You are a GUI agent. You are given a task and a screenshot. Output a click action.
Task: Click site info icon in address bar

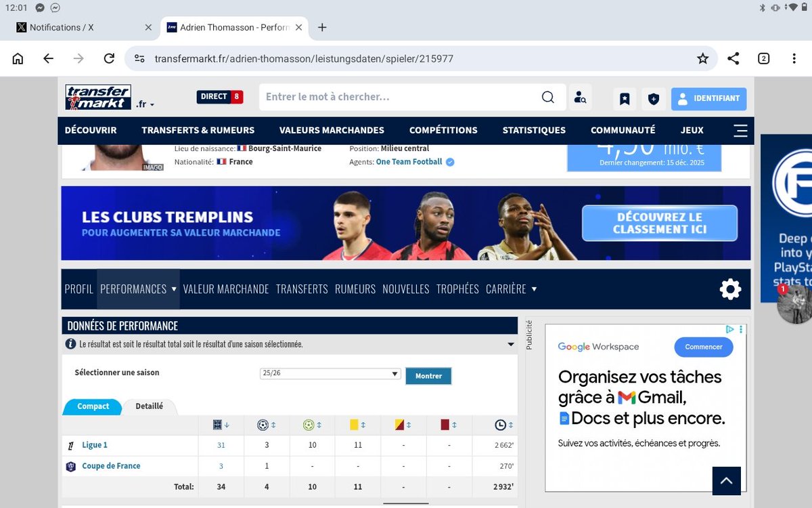[x=139, y=58]
